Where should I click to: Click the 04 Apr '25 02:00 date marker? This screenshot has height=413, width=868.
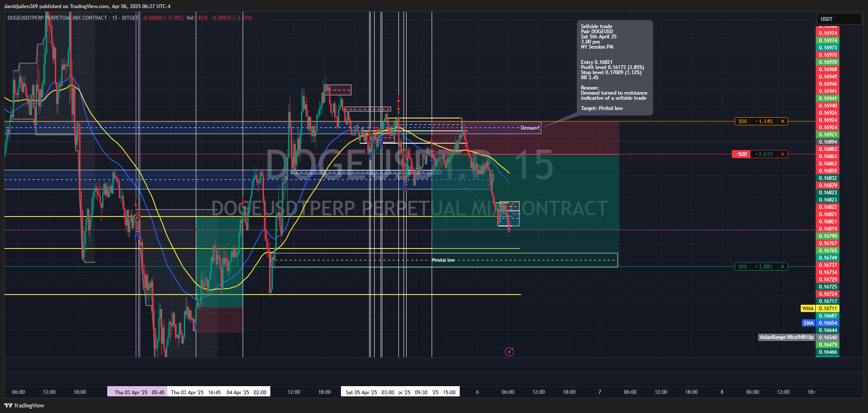[247, 392]
